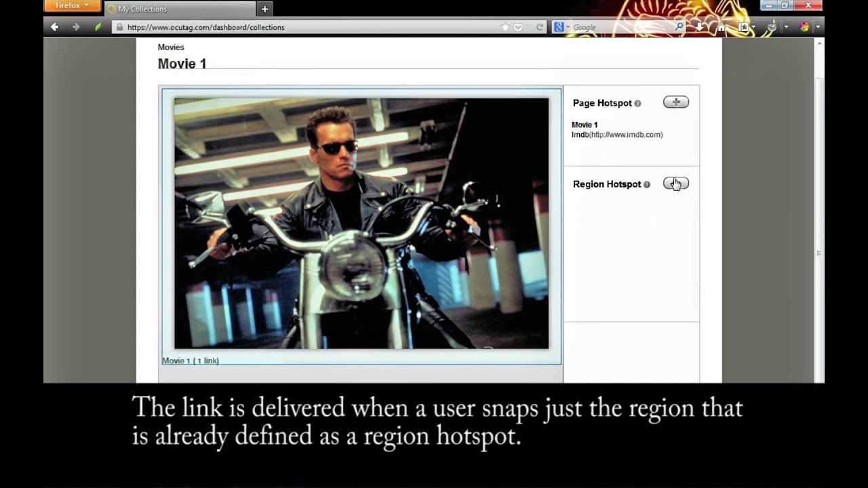Go back with the back arrow
This screenshot has height=488, width=868.
[x=54, y=27]
